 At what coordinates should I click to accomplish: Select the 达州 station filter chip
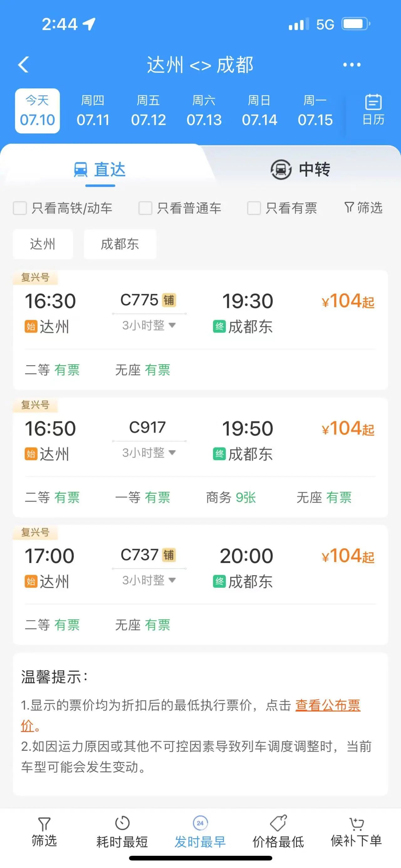pyautogui.click(x=43, y=244)
